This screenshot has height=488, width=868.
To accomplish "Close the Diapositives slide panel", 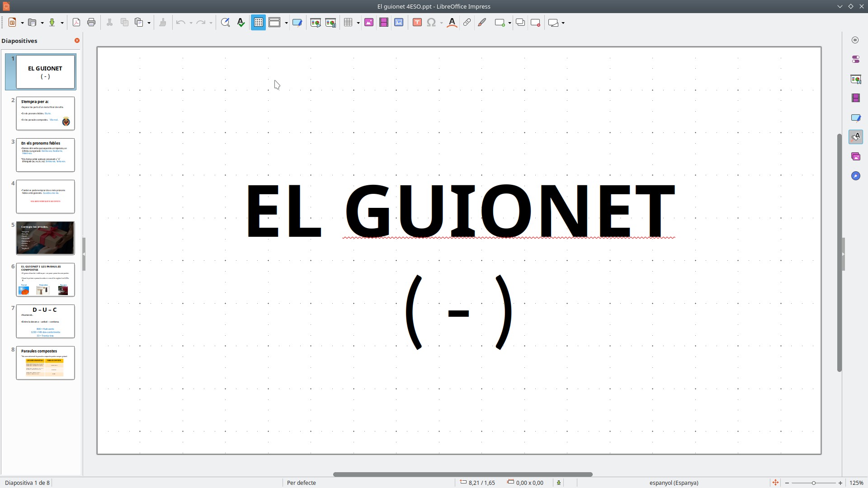I will tap(77, 41).
